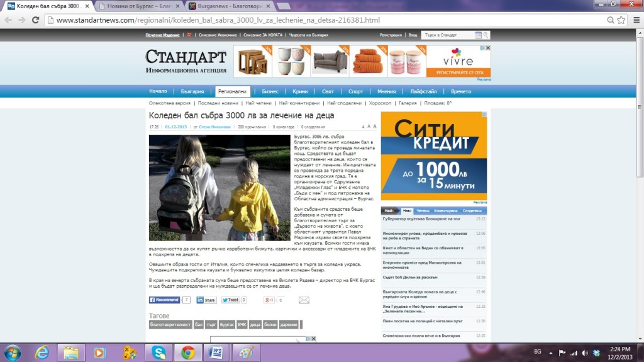This screenshot has width=644, height=362.
Task: Open Skype from the taskbar
Action: pyautogui.click(x=158, y=352)
